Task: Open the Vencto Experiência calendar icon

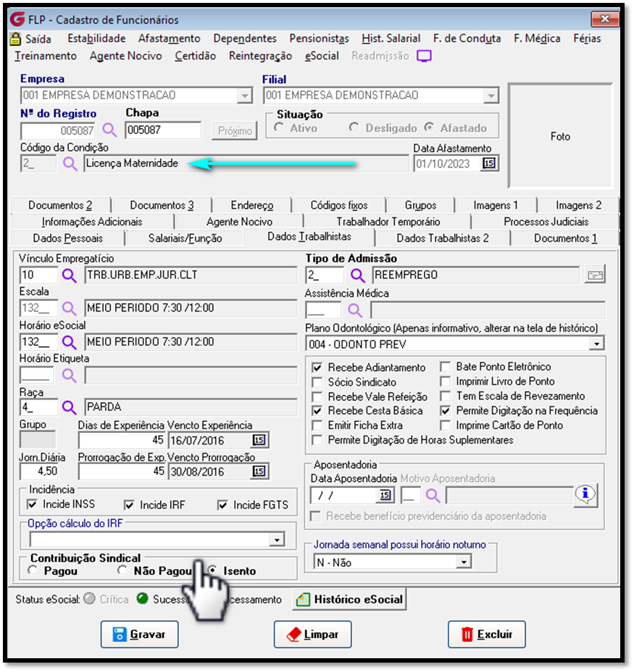Action: pos(259,440)
